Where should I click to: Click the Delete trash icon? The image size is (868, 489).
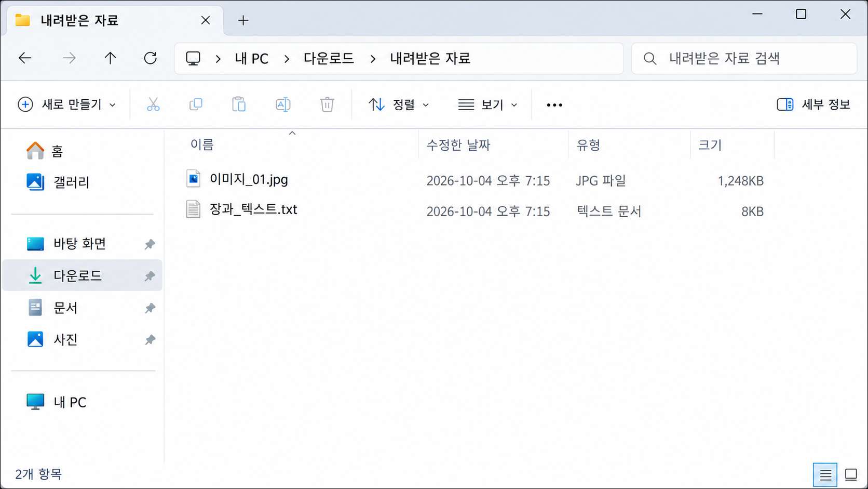tap(327, 104)
